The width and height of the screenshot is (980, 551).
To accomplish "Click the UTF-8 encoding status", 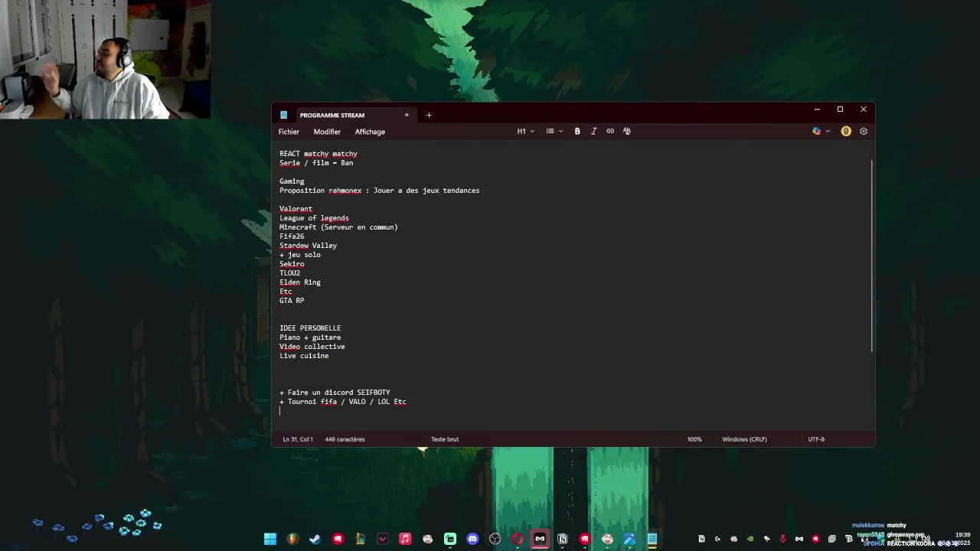I will coord(816,439).
